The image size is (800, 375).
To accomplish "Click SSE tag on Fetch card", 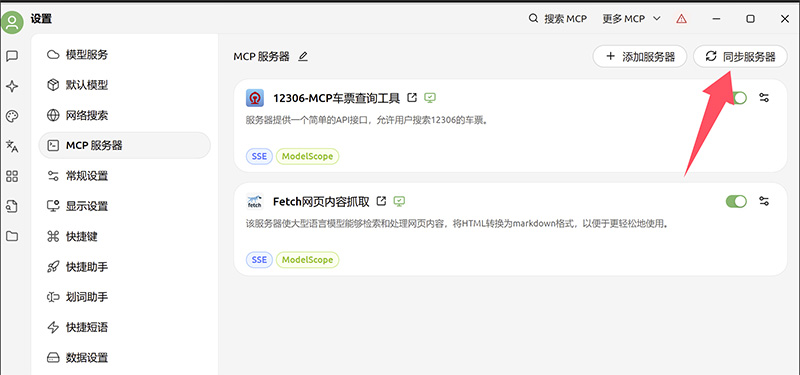I will coord(259,260).
